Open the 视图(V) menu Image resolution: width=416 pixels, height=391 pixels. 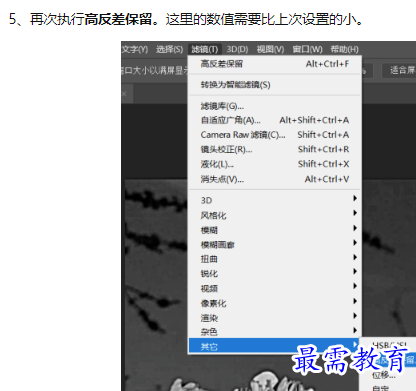[270, 49]
